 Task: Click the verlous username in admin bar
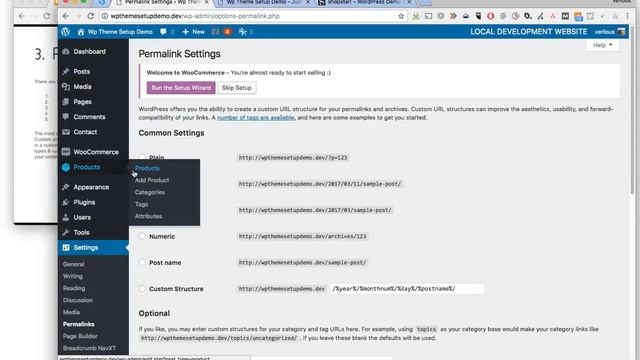(604, 31)
